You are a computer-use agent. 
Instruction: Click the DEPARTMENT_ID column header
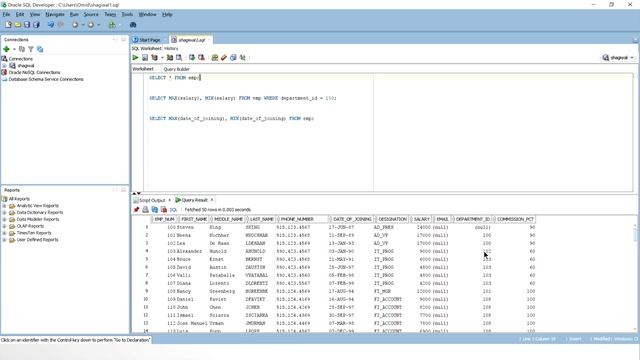473,219
